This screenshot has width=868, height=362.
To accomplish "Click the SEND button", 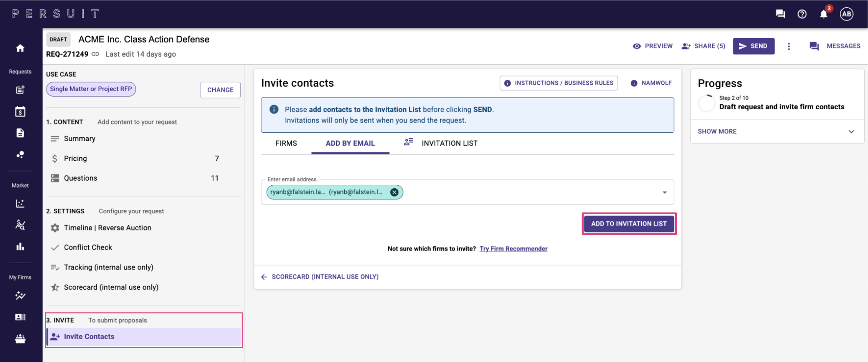I will 754,46.
